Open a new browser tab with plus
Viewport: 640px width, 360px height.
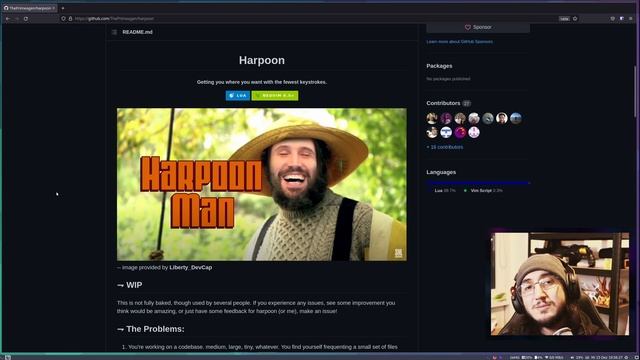tap(63, 8)
